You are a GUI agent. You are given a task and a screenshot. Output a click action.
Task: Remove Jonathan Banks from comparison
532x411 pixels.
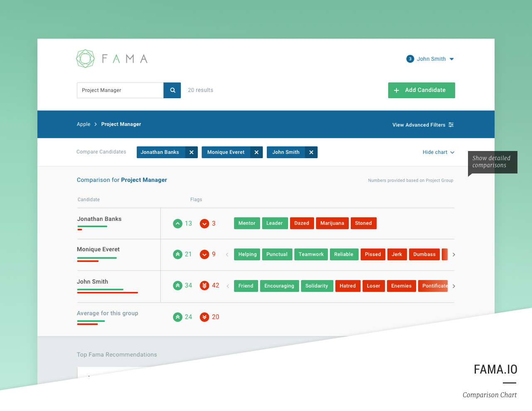click(x=191, y=152)
